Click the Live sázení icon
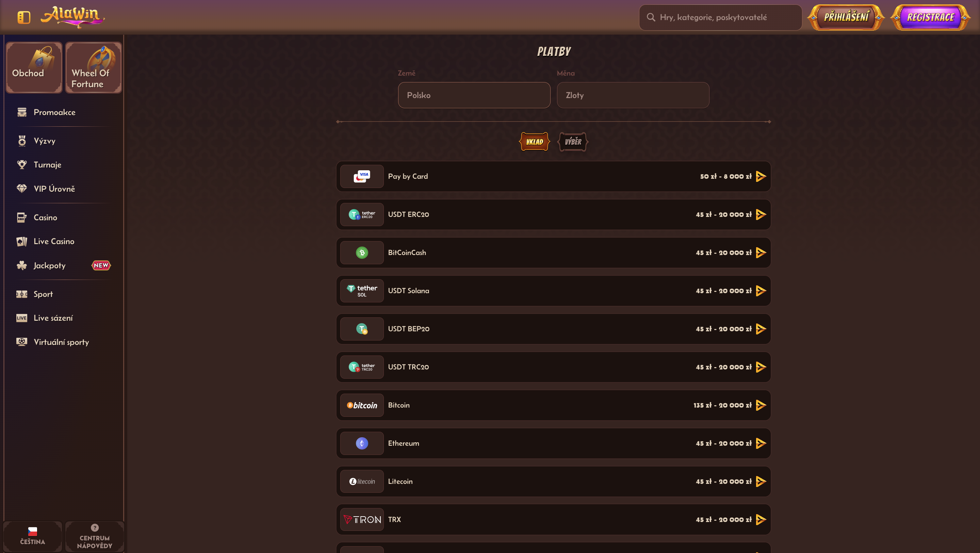The height and width of the screenshot is (553, 980). tap(22, 318)
